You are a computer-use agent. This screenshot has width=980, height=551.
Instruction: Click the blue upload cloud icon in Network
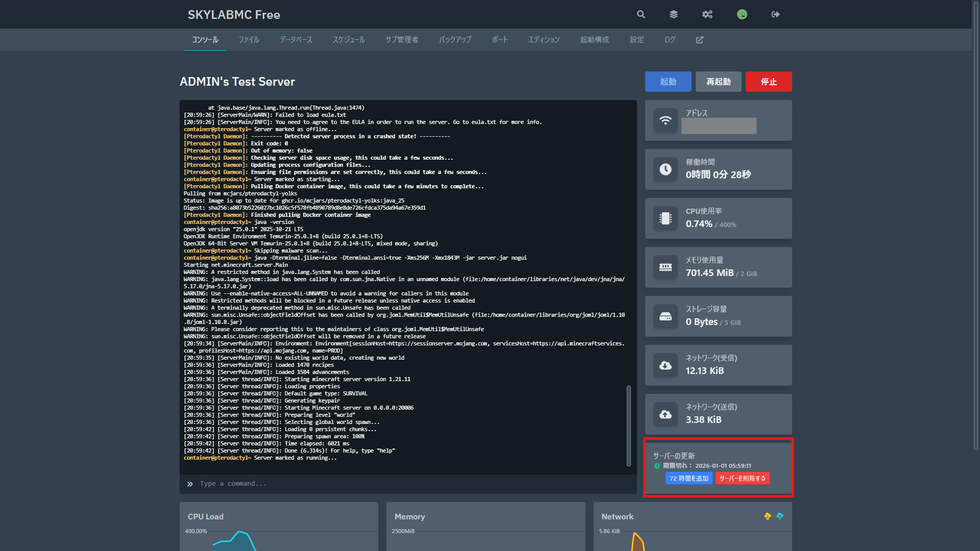click(x=780, y=516)
